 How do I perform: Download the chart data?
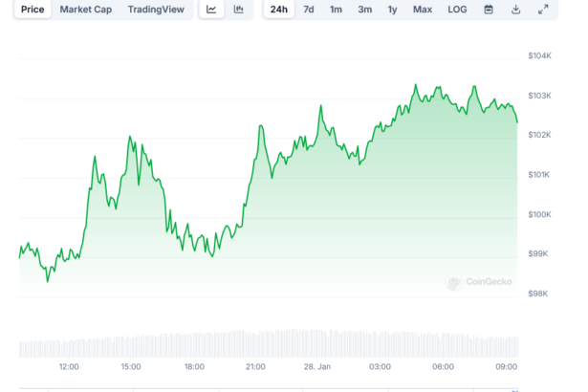515,10
